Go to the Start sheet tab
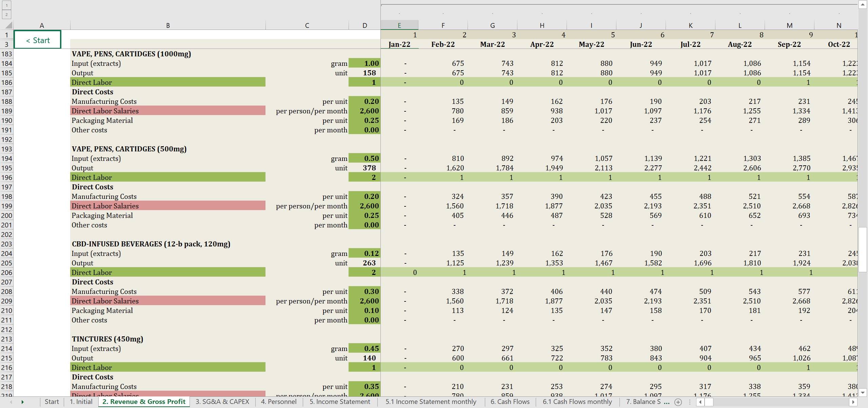The image size is (868, 408). [x=52, y=402]
